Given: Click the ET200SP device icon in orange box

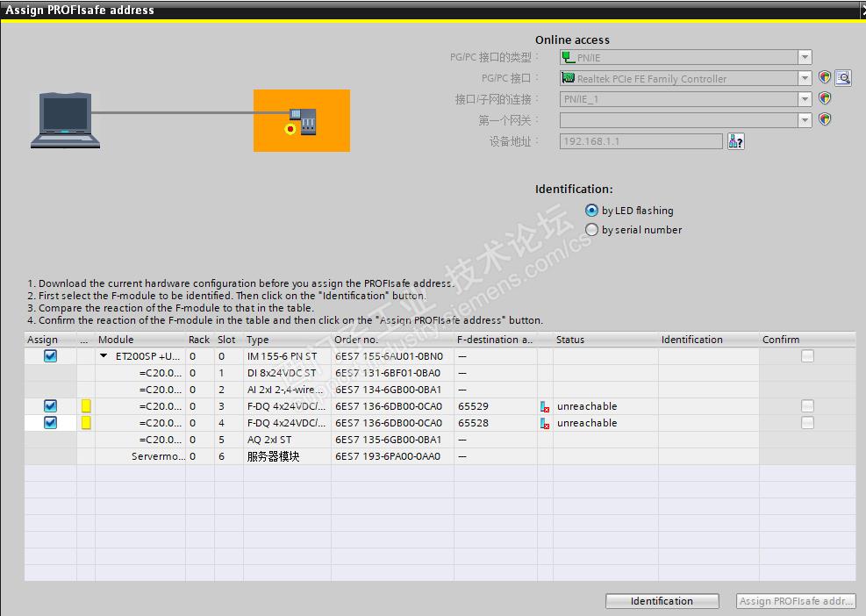Looking at the screenshot, I should [303, 122].
